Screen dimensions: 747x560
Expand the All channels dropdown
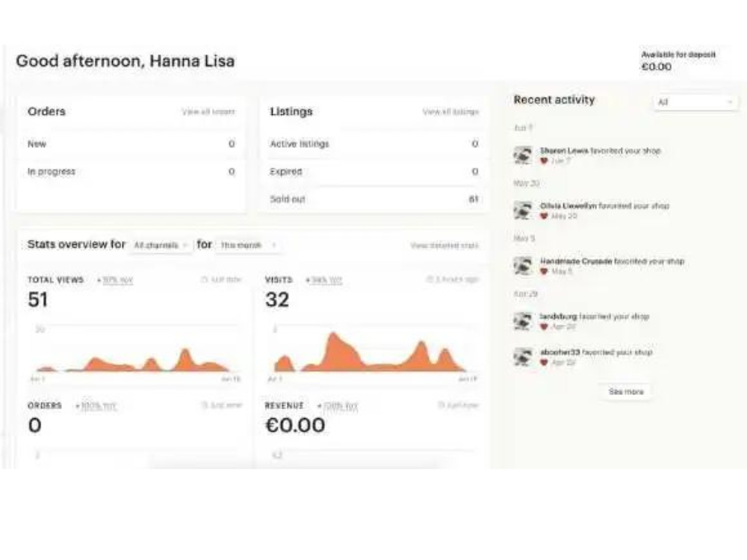pyautogui.click(x=161, y=245)
